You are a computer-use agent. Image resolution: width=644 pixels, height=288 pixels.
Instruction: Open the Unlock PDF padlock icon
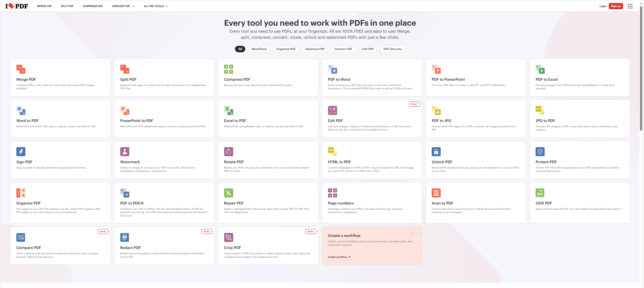pyautogui.click(x=436, y=152)
